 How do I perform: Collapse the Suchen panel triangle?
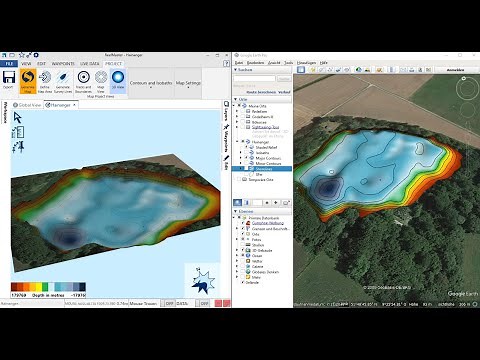tap(235, 70)
